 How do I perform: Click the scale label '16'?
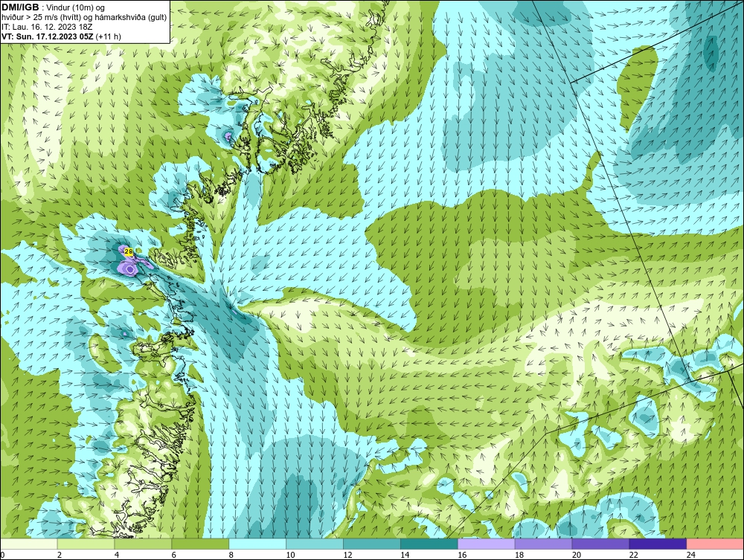462,555
